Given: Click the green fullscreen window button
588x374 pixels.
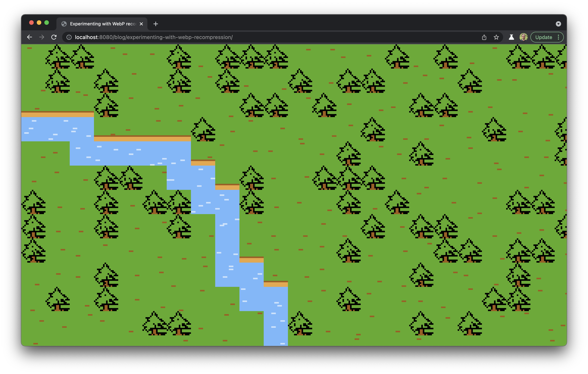Looking at the screenshot, I should coord(47,23).
